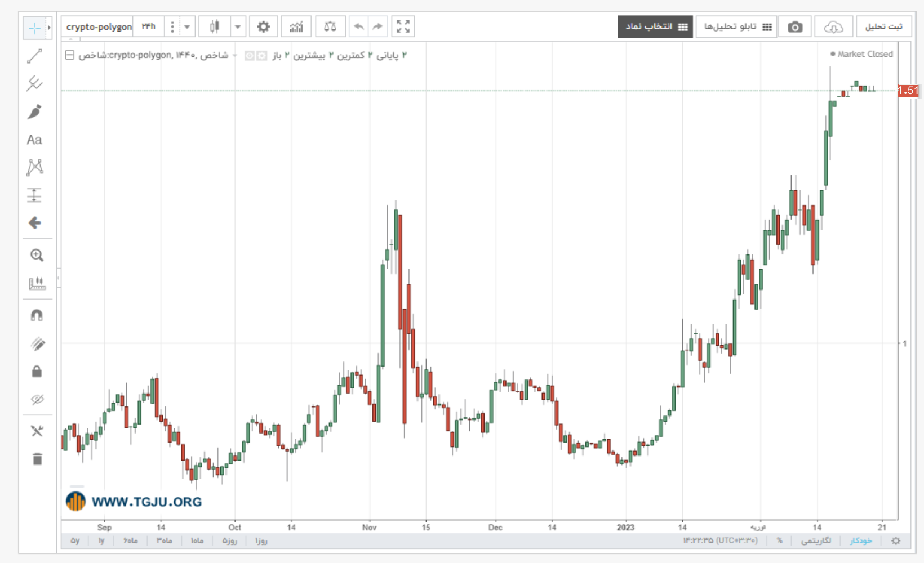Toggle stay in drawing mode pencil
The height and width of the screenshot is (563, 924).
coord(37,343)
